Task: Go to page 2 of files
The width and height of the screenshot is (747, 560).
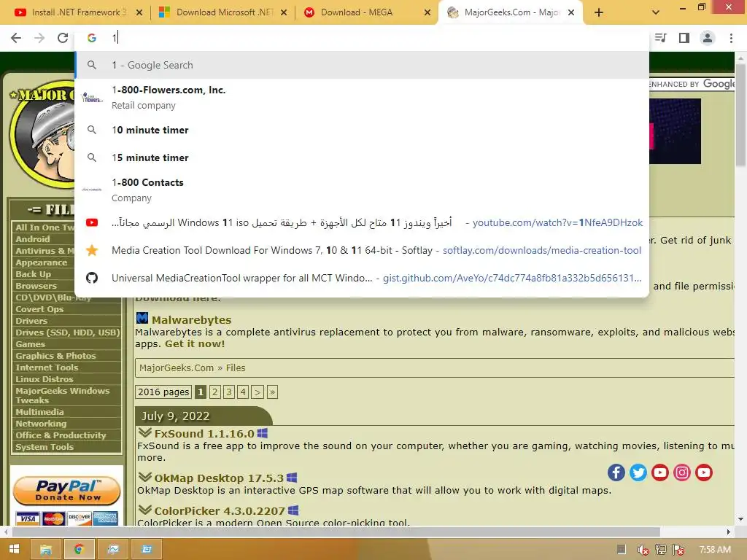Action: [x=215, y=392]
